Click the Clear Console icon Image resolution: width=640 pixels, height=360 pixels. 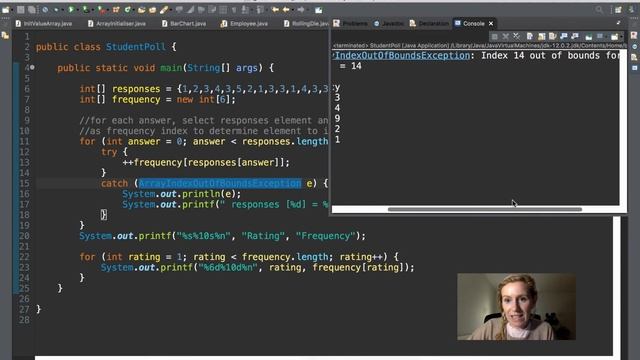(x=530, y=37)
